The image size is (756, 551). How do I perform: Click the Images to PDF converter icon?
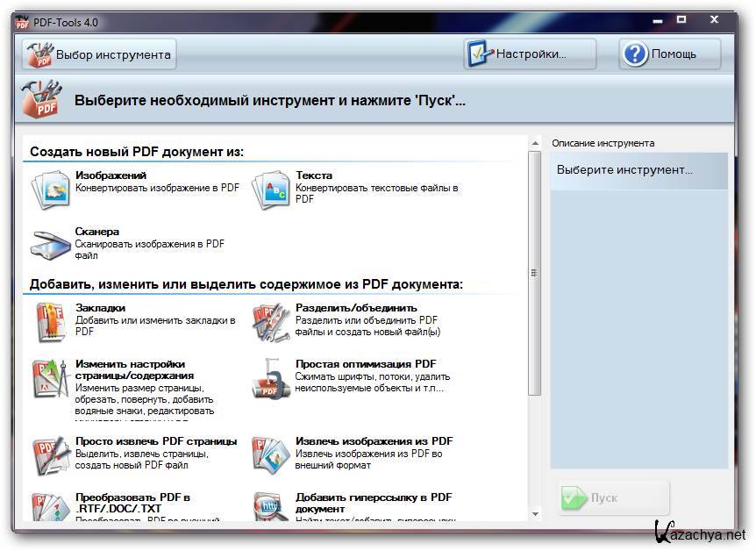click(x=50, y=189)
